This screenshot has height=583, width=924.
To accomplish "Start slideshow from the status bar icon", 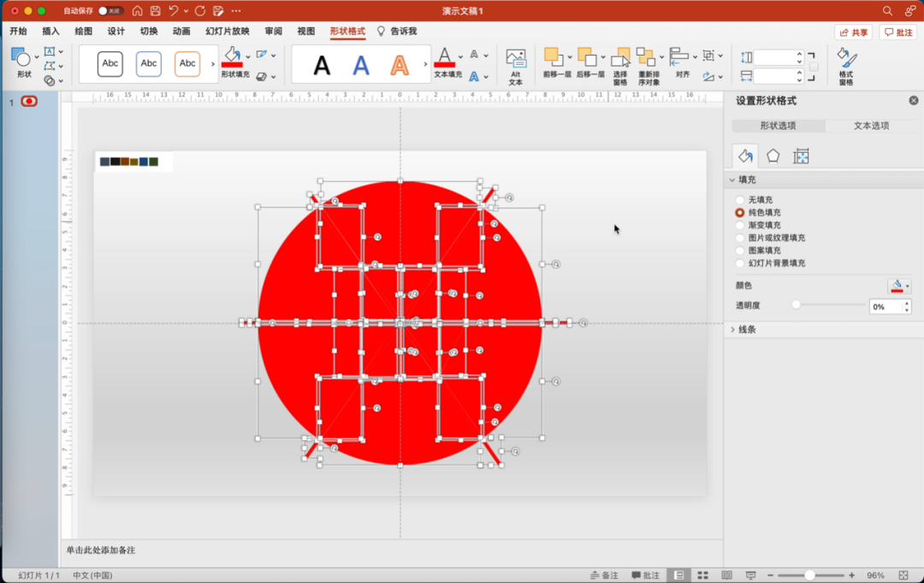I will click(750, 575).
